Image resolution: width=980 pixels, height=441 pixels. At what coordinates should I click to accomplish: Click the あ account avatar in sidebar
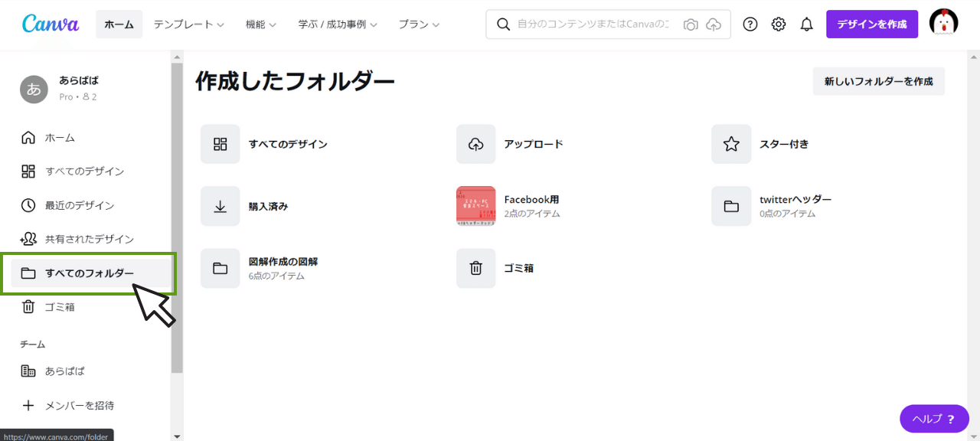click(x=34, y=89)
